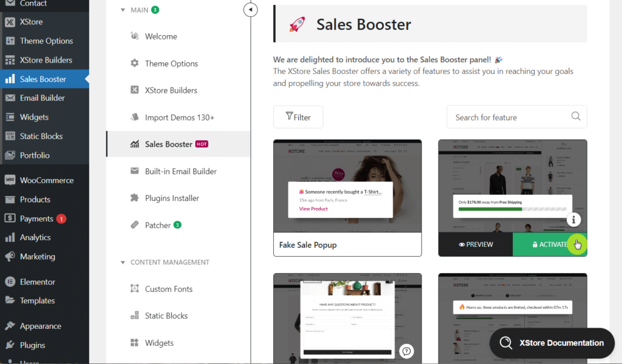Click the Appearance paintbrush icon
622x364 pixels.
tap(10, 326)
